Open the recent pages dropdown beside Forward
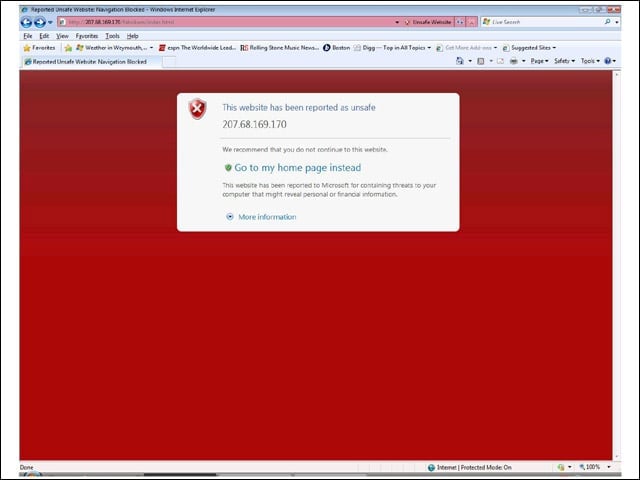Viewport: 640px width, 480px height. tap(50, 22)
